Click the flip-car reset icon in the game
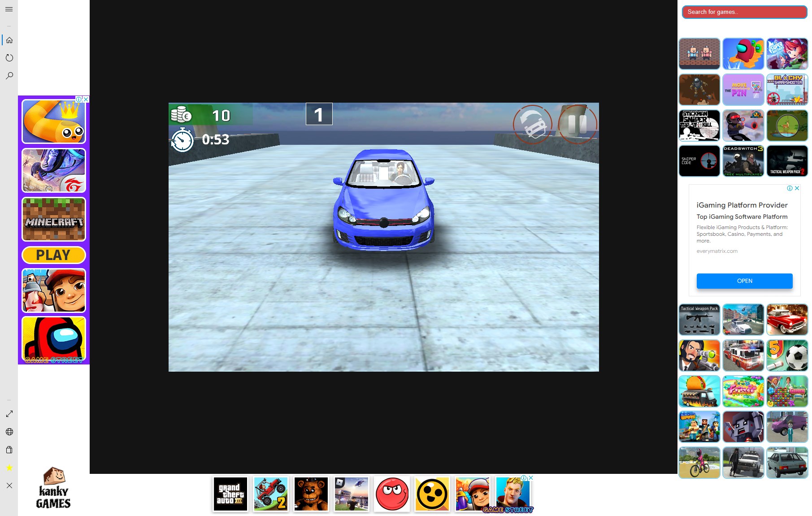 [533, 125]
